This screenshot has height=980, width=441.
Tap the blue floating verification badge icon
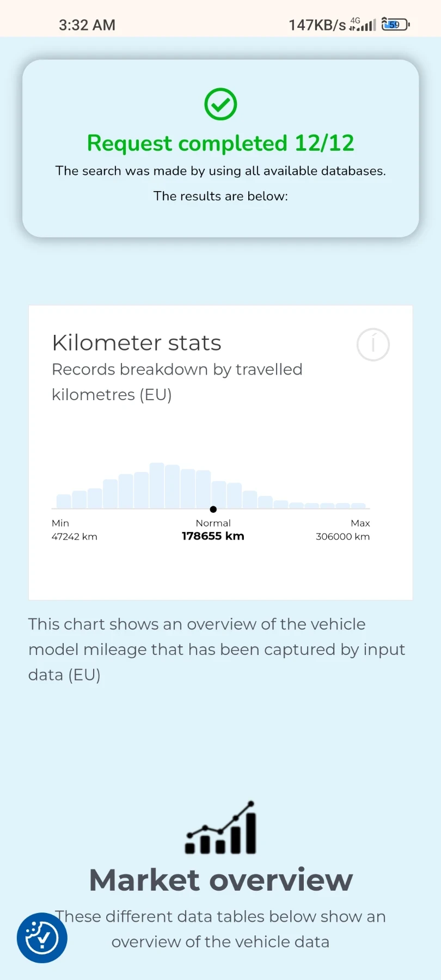[x=42, y=938]
